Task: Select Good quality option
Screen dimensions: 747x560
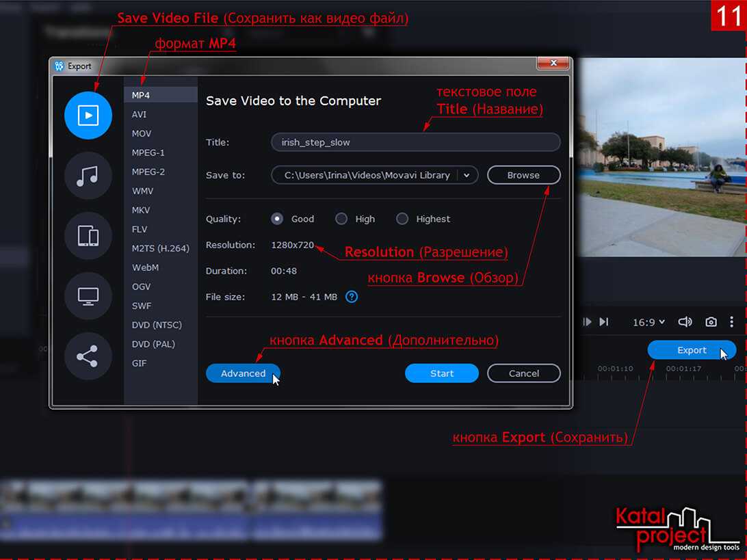Action: (277, 219)
